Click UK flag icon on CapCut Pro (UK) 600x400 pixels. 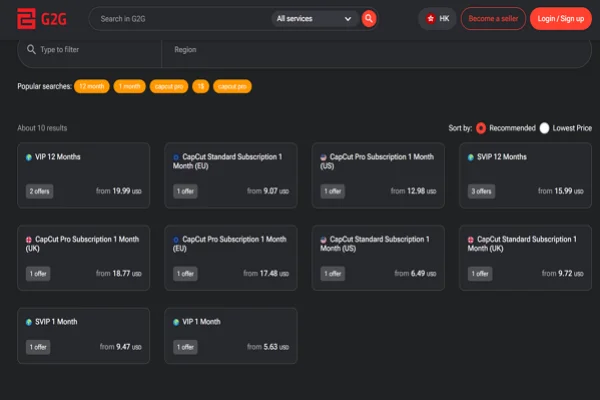[x=29, y=240]
